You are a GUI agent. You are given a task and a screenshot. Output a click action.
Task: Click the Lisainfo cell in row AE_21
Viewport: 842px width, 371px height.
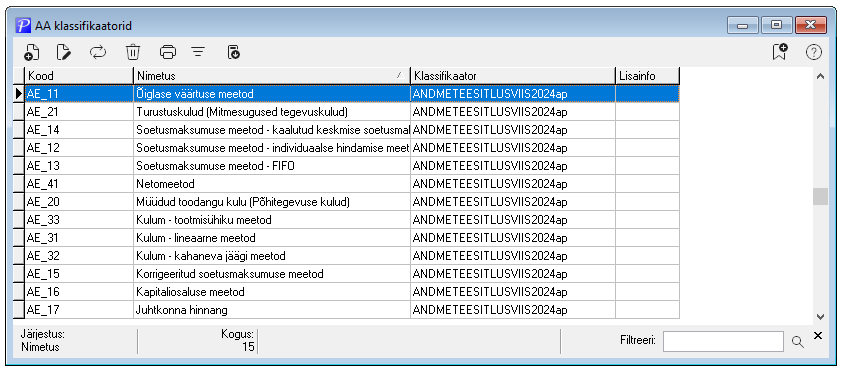point(648,112)
